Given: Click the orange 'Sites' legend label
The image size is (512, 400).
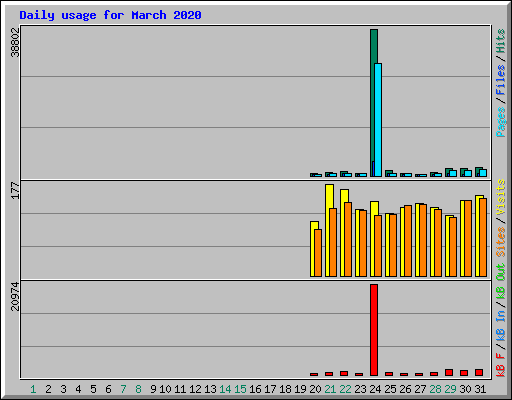Looking at the screenshot, I should coord(501,242).
